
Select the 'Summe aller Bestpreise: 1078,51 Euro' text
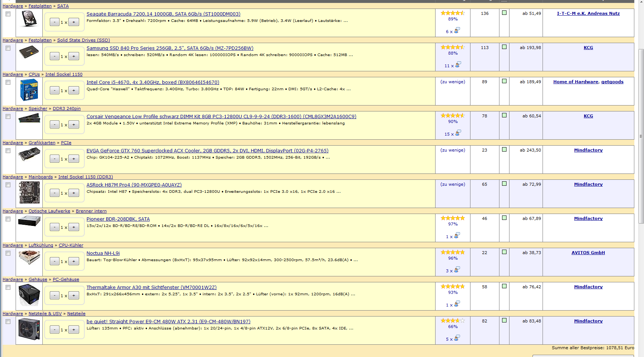[593, 348]
